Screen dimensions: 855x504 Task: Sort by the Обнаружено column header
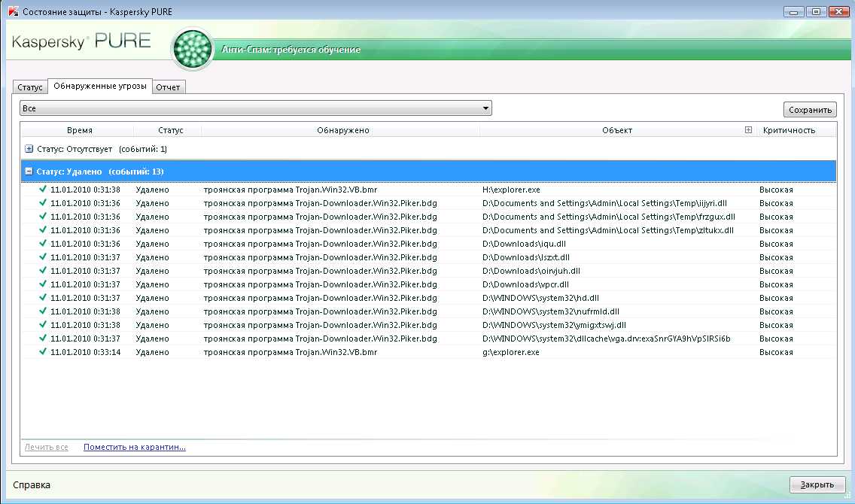click(x=343, y=130)
